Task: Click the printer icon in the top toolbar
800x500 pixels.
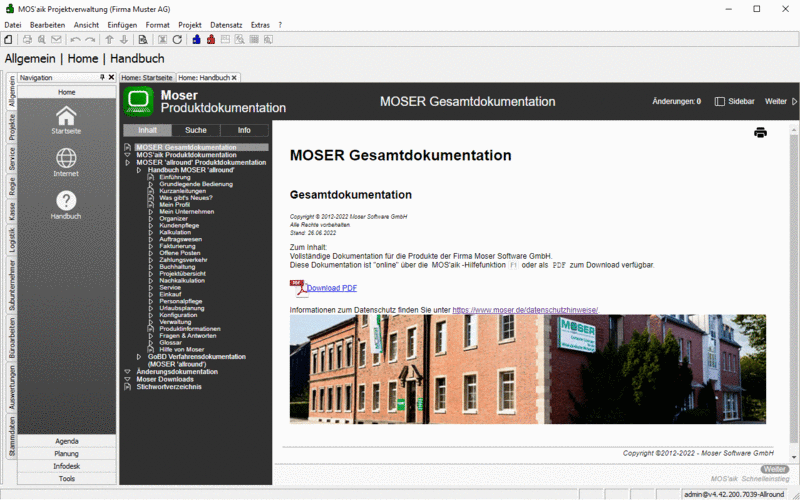Action: [x=27, y=39]
